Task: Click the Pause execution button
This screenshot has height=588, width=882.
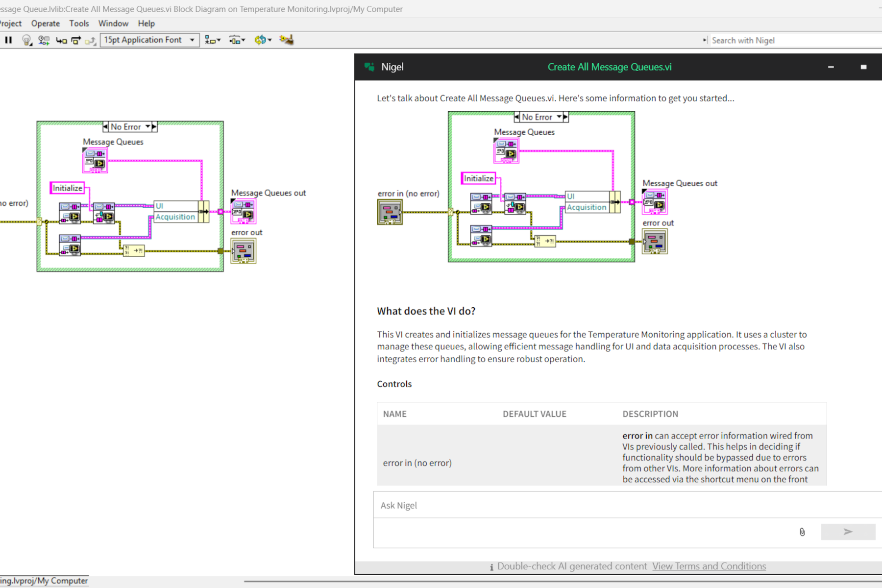Action: (x=8, y=40)
